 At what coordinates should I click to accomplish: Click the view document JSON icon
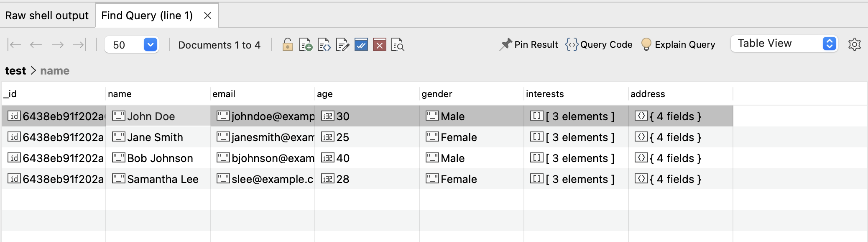[x=324, y=44]
